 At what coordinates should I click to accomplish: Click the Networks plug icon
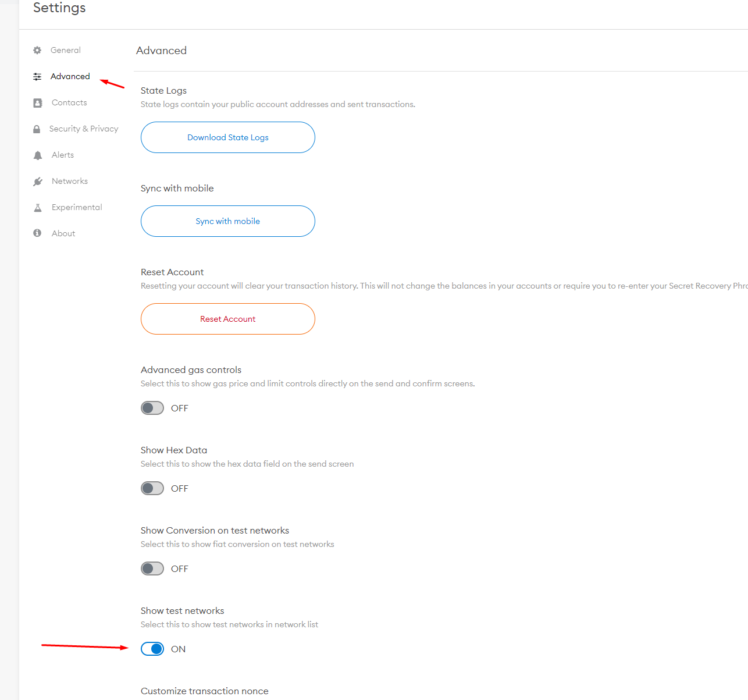point(38,182)
